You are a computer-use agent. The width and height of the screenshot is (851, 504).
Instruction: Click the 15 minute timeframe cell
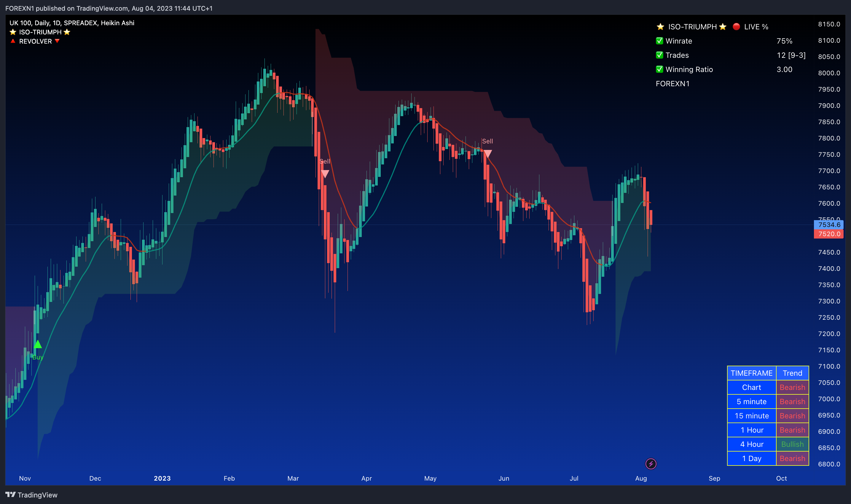(751, 416)
